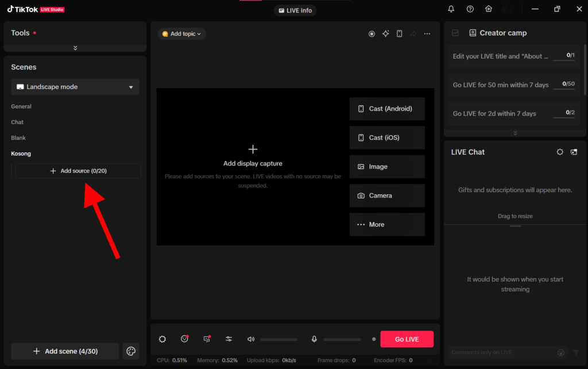Open the sparkle effects icon above preview
The image size is (588, 369).
click(385, 34)
